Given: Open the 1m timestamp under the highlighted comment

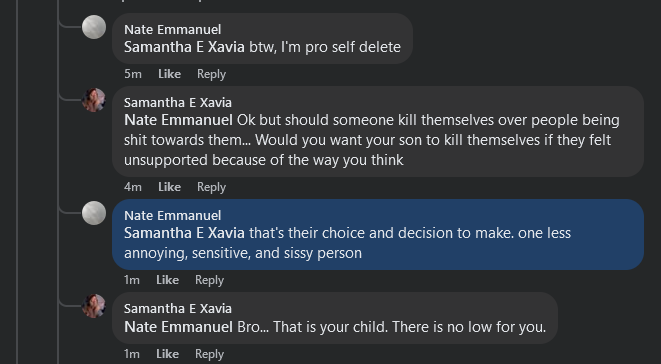Looking at the screenshot, I should pos(132,280).
